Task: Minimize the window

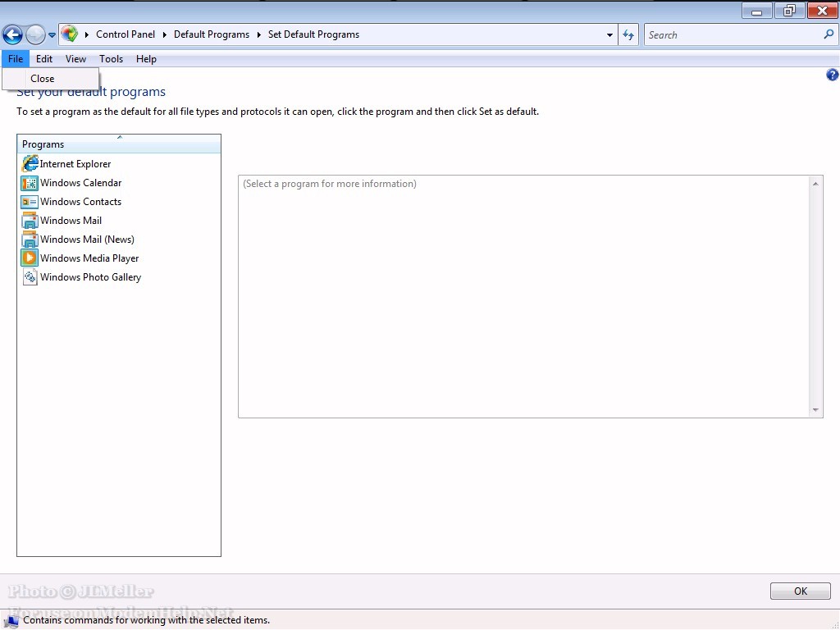Action: pyautogui.click(x=756, y=11)
